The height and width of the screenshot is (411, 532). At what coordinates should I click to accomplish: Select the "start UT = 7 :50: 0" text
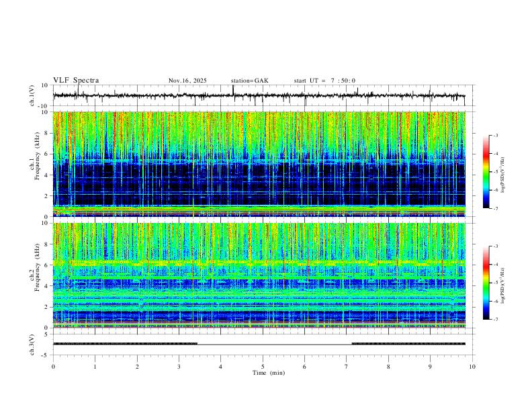click(324, 81)
